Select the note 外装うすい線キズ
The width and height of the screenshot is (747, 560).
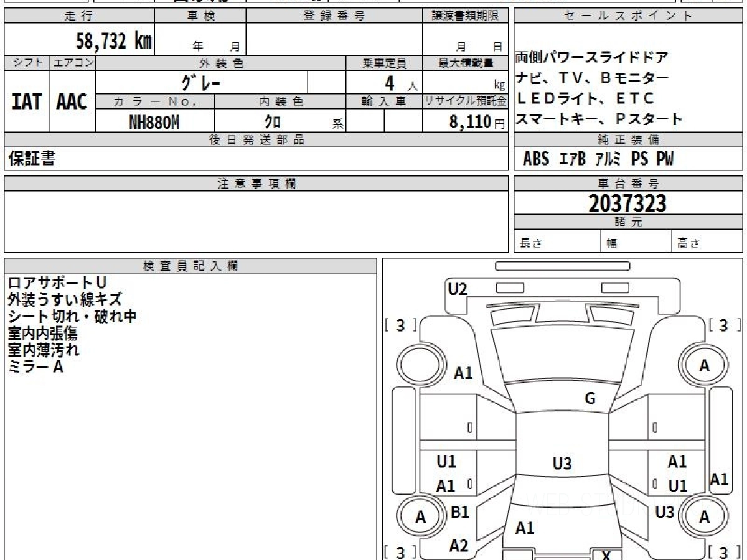pyautogui.click(x=65, y=299)
